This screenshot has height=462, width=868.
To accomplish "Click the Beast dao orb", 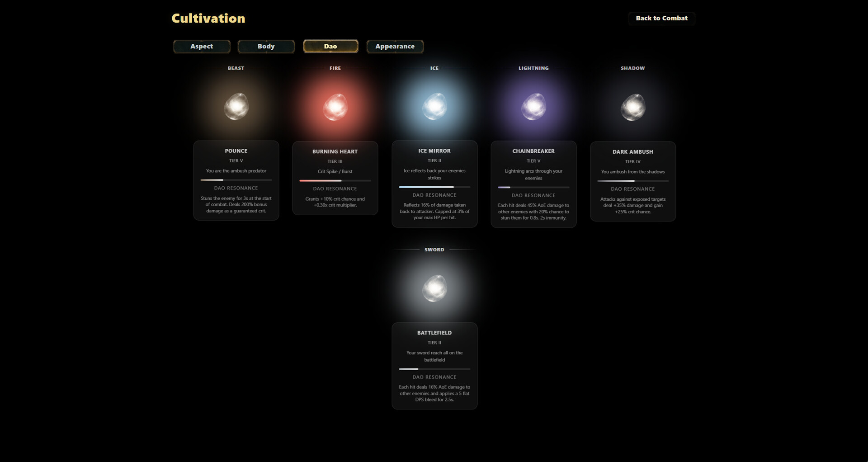I will click(236, 107).
